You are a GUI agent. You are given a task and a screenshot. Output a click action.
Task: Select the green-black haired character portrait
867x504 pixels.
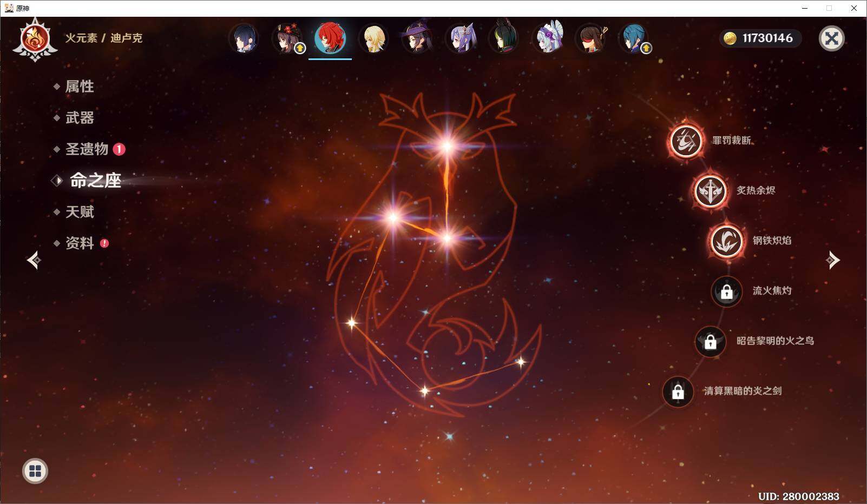pos(504,38)
